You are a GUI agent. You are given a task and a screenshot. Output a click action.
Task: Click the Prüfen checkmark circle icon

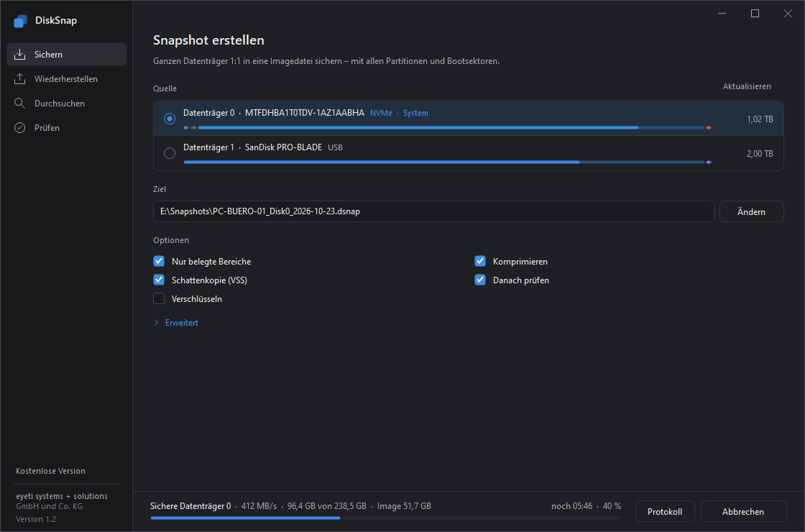tap(19, 128)
